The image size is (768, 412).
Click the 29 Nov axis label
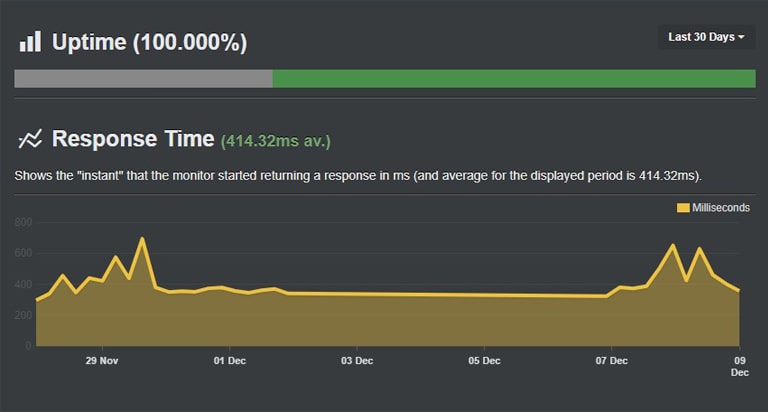coord(102,361)
